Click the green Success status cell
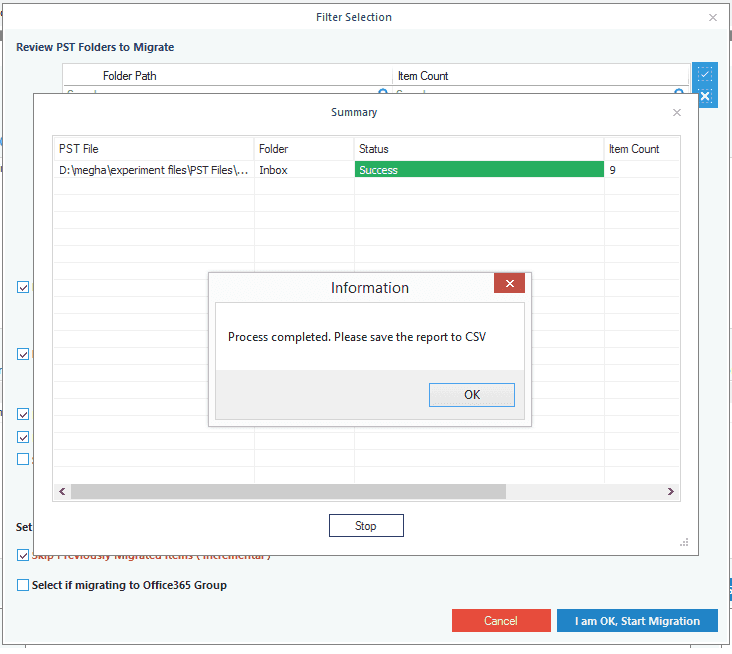 pos(479,169)
